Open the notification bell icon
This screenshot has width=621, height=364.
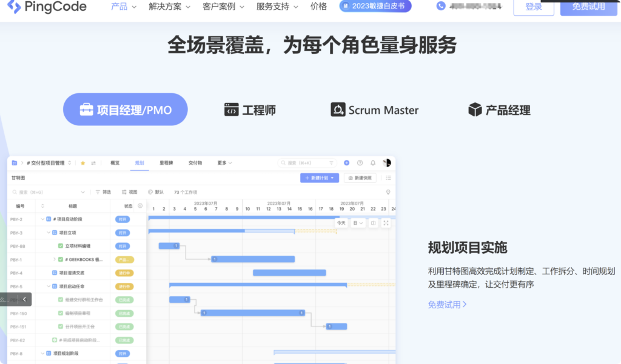click(373, 162)
